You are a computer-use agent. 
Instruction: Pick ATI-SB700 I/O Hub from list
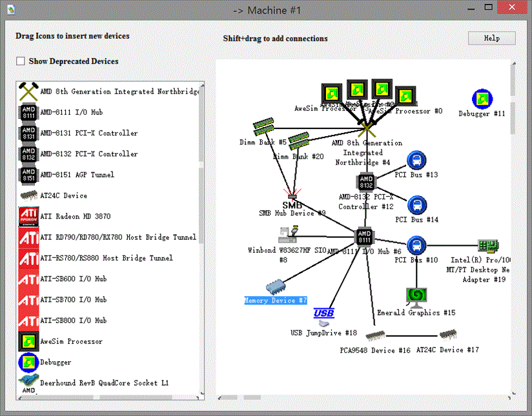point(73,300)
